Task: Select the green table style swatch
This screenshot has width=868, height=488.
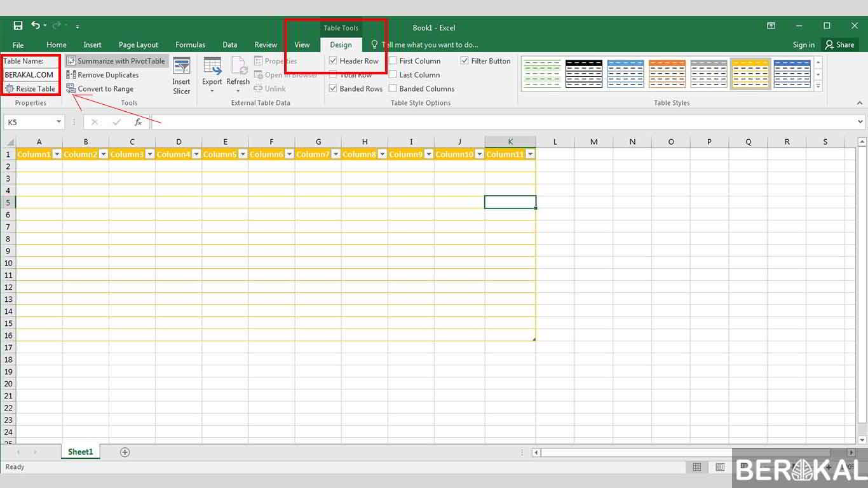Action: 542,74
